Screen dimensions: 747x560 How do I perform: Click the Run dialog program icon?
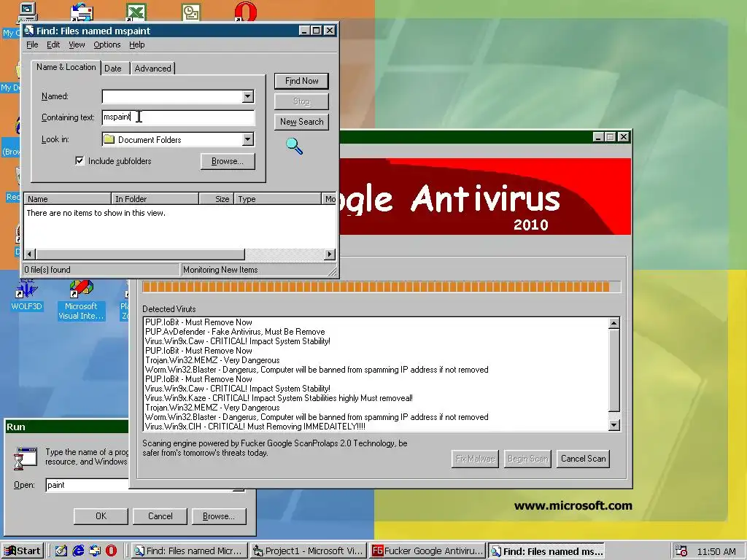click(26, 459)
